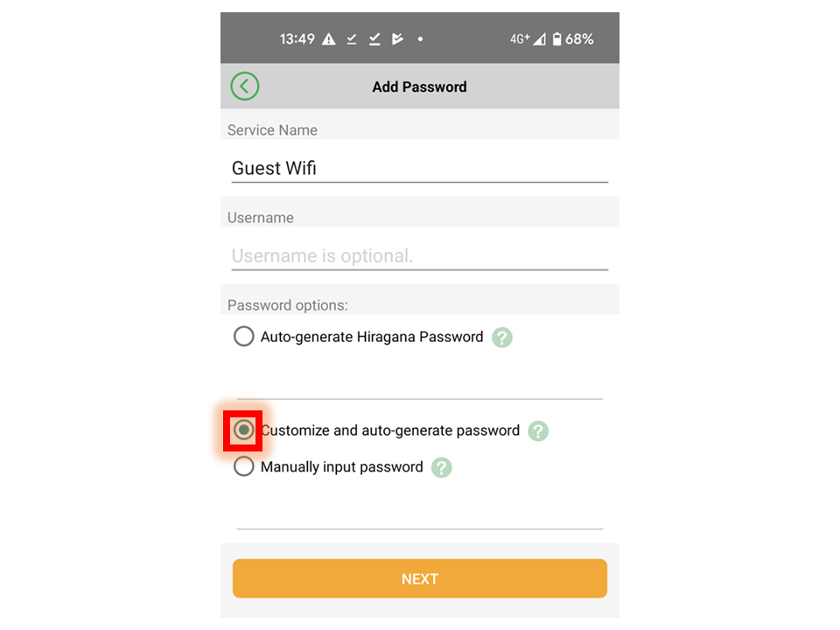Tap the first download-complete check icon
The image size is (840, 630).
(352, 39)
